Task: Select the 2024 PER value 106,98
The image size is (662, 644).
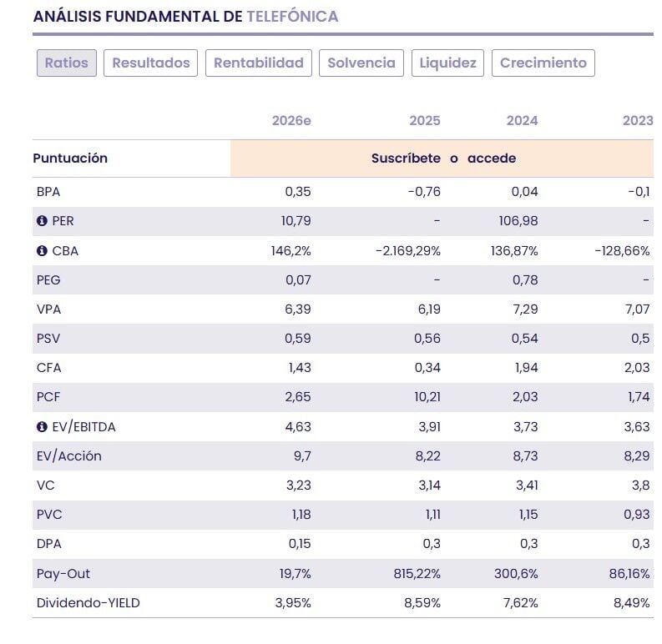Action: 518,221
